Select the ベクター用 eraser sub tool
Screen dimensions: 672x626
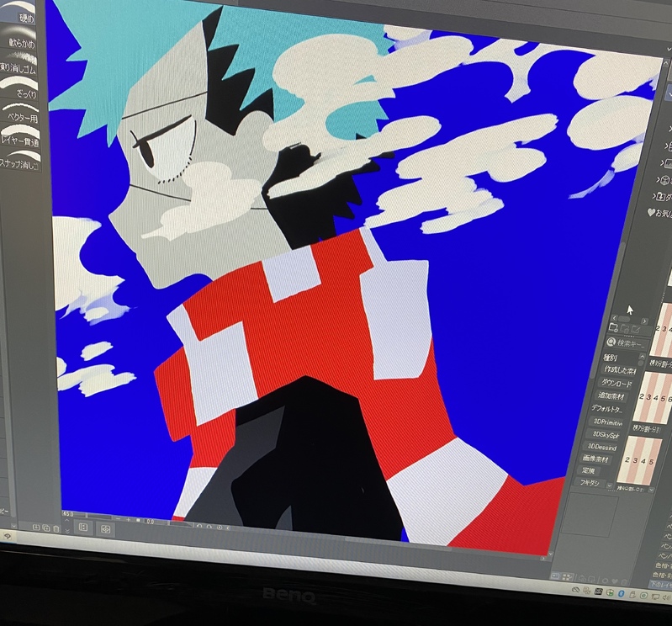pos(19,113)
